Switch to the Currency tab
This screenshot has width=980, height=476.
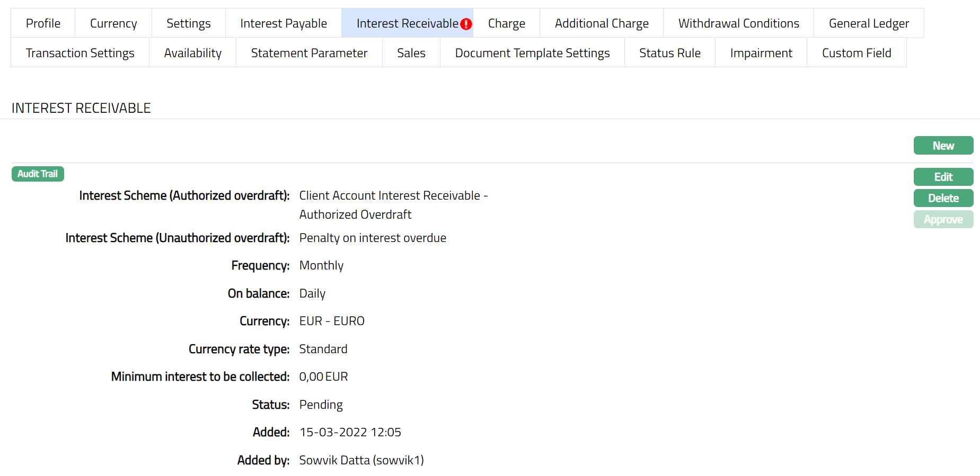click(113, 23)
